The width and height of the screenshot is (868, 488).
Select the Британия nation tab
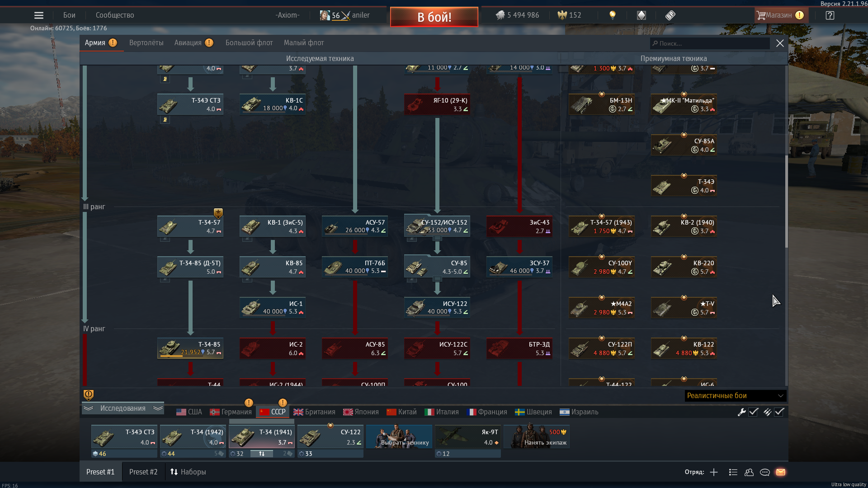point(314,412)
